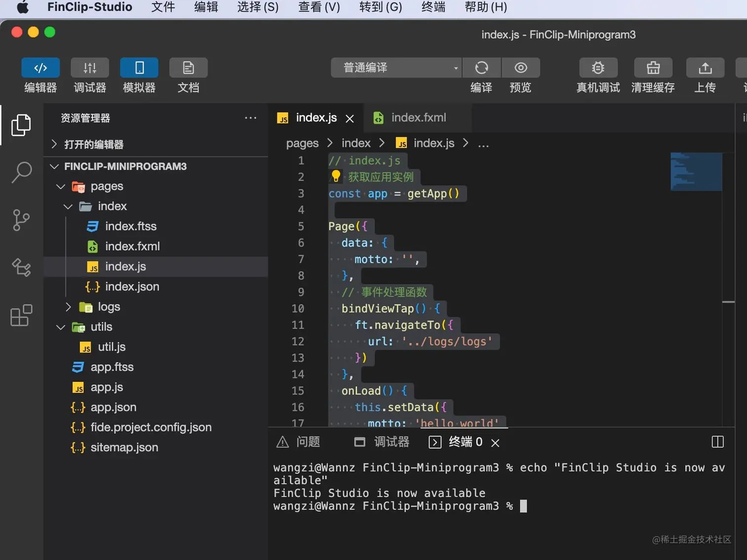Collapse the utils folder
The height and width of the screenshot is (560, 747).
pos(60,327)
